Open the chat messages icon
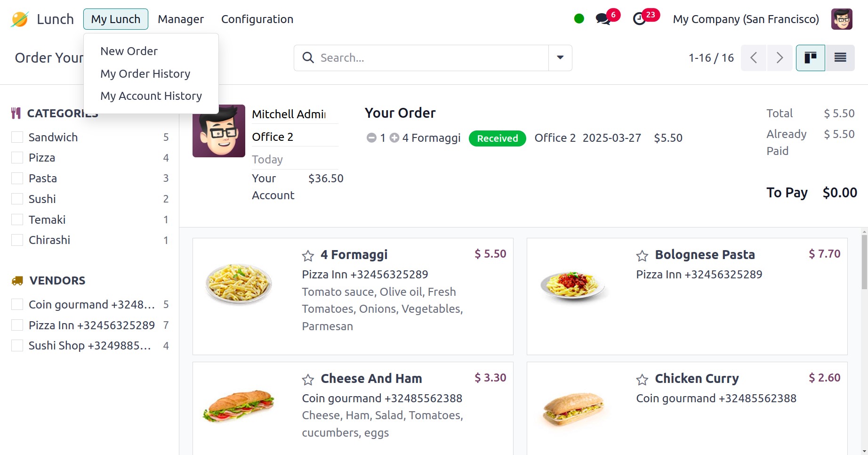The image size is (868, 455). pos(603,19)
